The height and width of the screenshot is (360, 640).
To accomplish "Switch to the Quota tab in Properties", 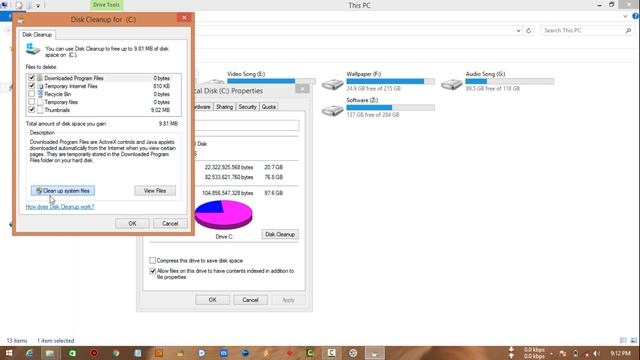I will 269,107.
